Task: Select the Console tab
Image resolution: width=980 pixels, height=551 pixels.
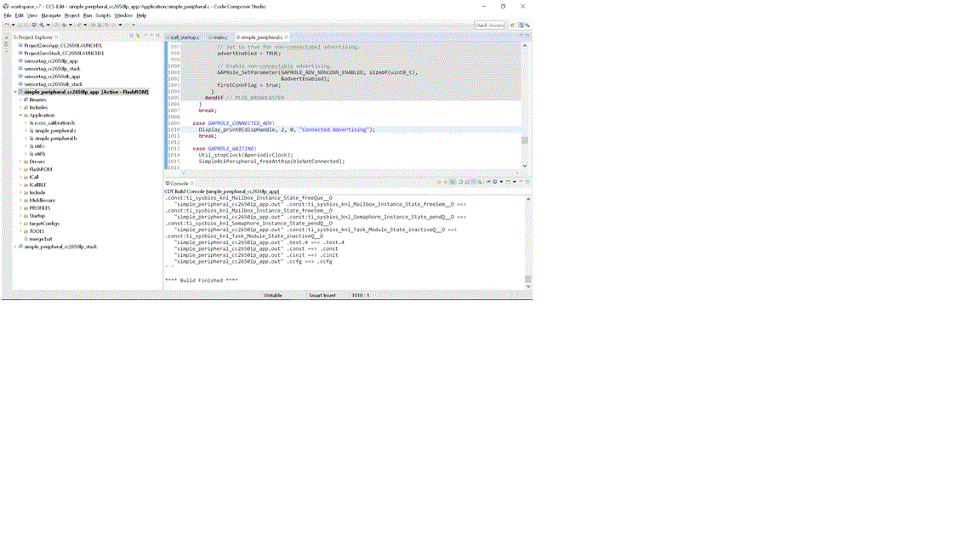Action: coord(179,184)
